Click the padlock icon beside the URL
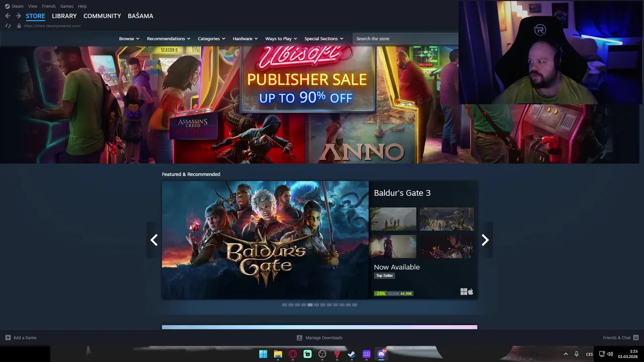This screenshot has width=644, height=362. pos(19,26)
